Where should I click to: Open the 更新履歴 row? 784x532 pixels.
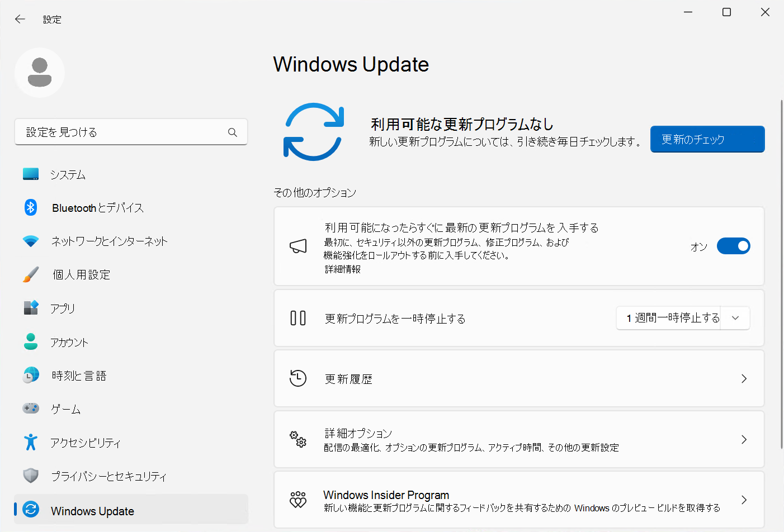point(519,378)
